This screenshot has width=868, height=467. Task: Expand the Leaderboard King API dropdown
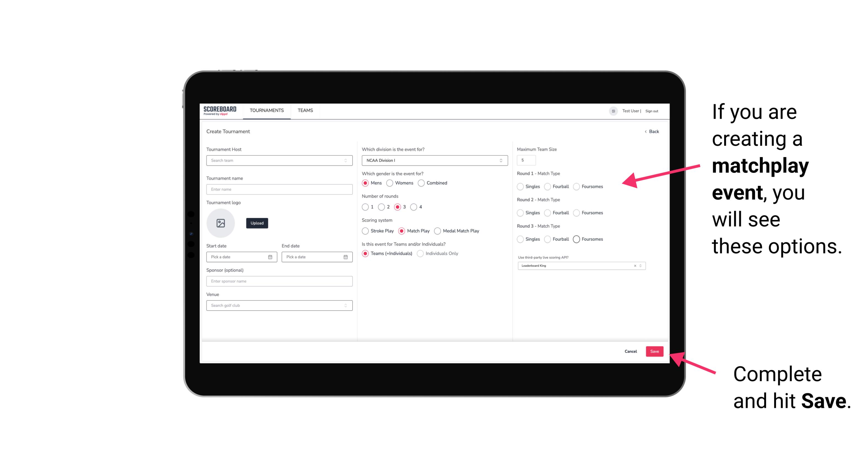pos(640,266)
